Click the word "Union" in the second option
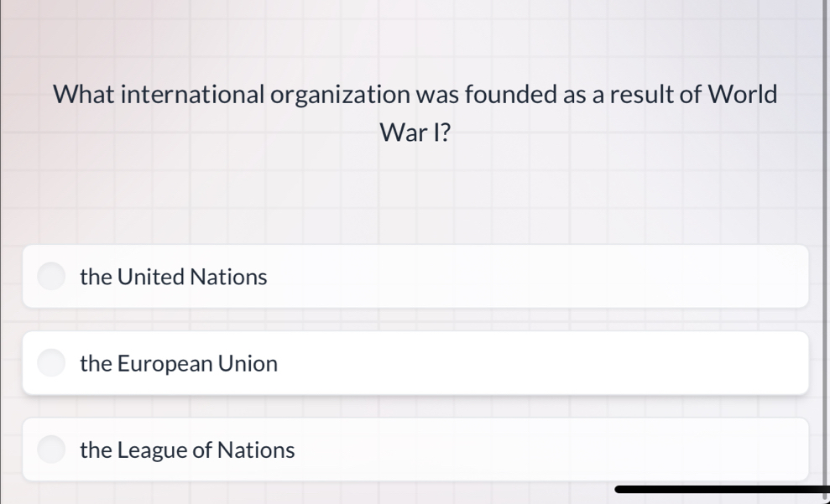 coord(248,364)
